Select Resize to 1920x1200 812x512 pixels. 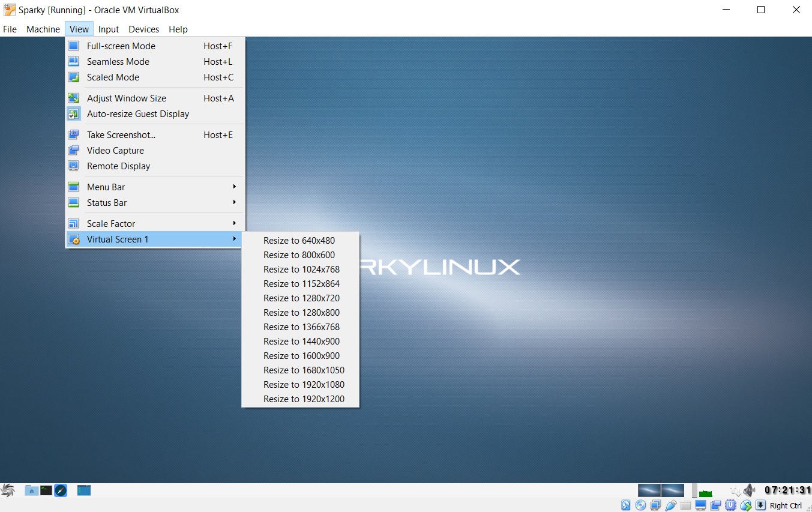(300, 399)
